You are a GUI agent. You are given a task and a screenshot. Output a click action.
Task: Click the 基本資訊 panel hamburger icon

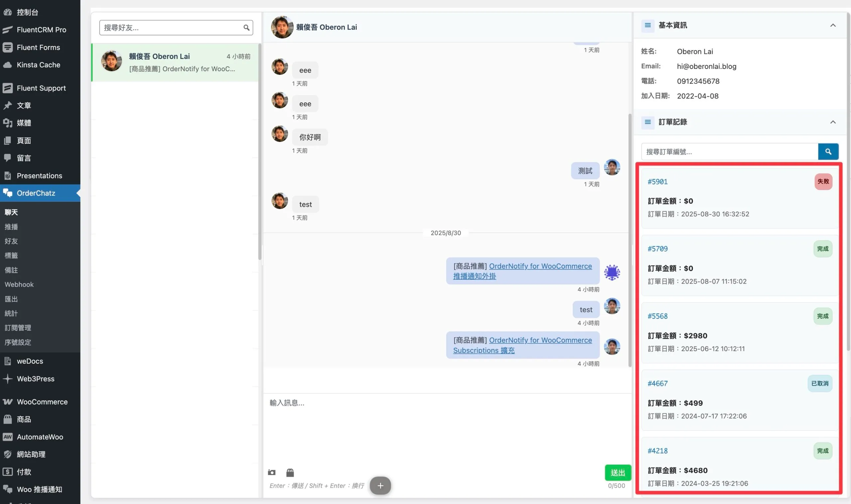click(x=648, y=26)
